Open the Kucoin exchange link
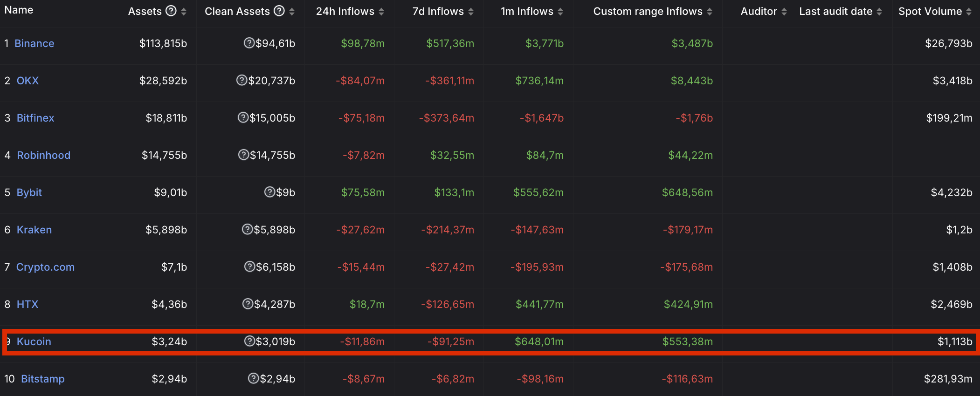 (34, 341)
